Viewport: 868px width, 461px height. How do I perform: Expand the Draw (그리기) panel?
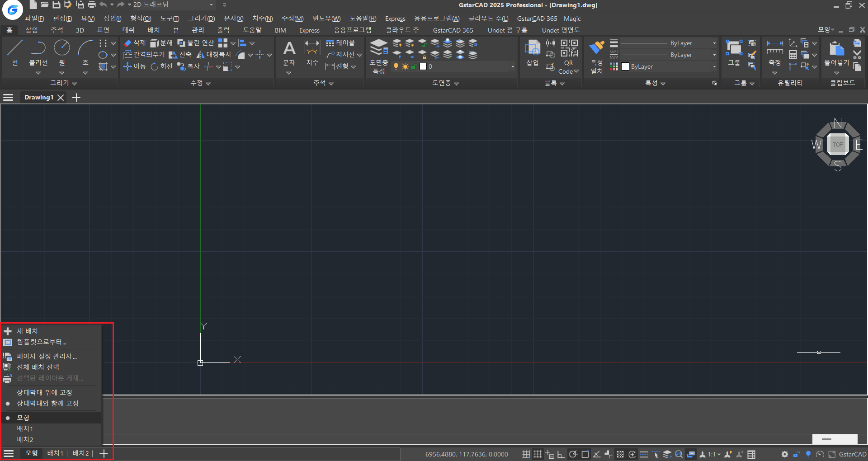(x=63, y=83)
